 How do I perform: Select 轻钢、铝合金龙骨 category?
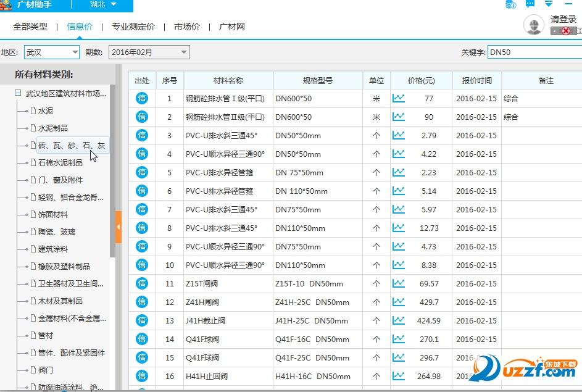pos(70,197)
